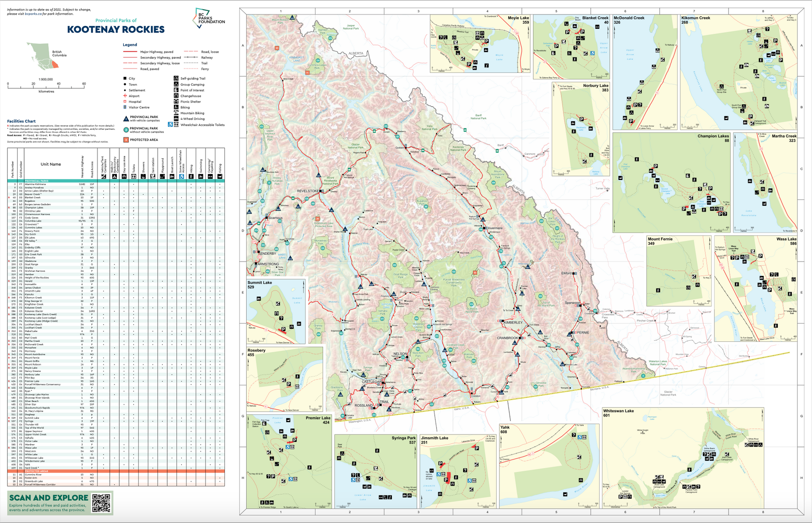Click the Mountain Biking legend icon
Viewport: 812px width, 523px height.
(177, 113)
